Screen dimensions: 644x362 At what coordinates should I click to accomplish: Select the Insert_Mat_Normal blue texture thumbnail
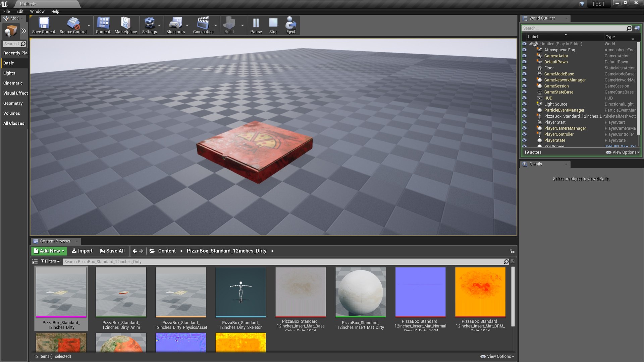tap(420, 292)
